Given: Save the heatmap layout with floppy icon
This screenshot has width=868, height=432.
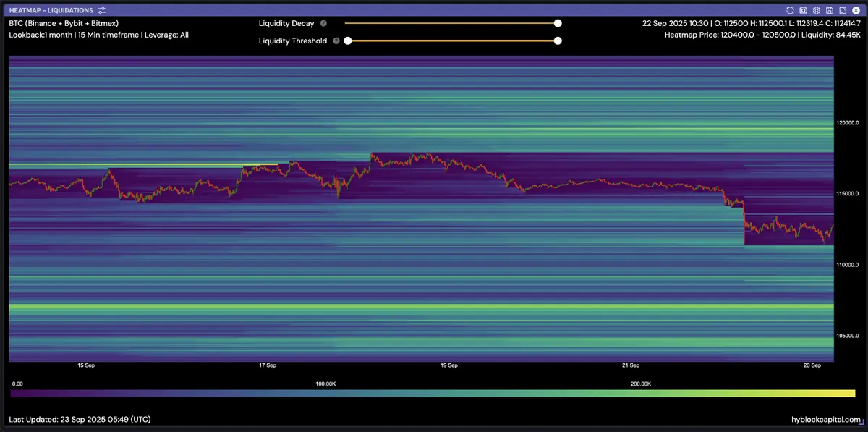Looking at the screenshot, I should tap(829, 11).
